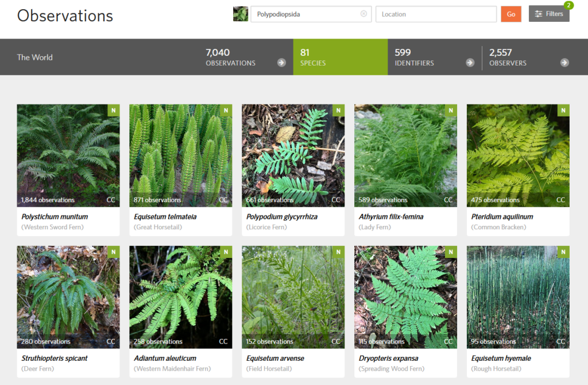Viewport: 588px width, 385px height.
Task: Click the N badge on Struthiopteris spicant
Action: tap(114, 252)
